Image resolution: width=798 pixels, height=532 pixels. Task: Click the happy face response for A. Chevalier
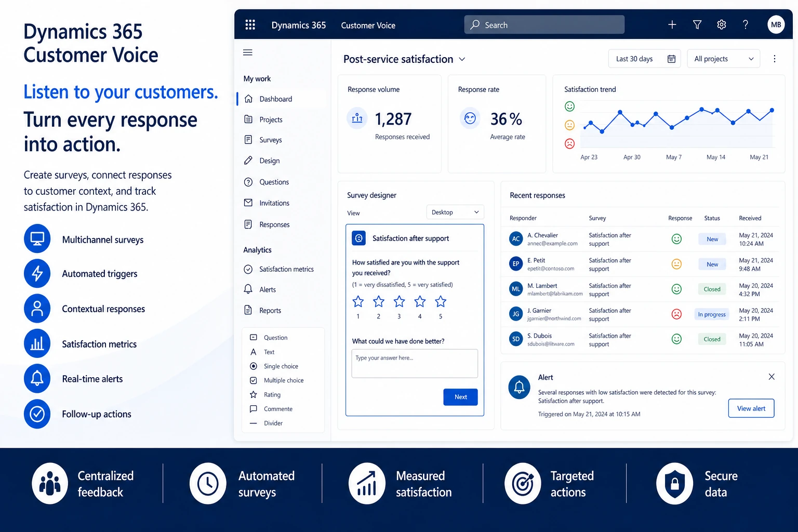pyautogui.click(x=676, y=239)
